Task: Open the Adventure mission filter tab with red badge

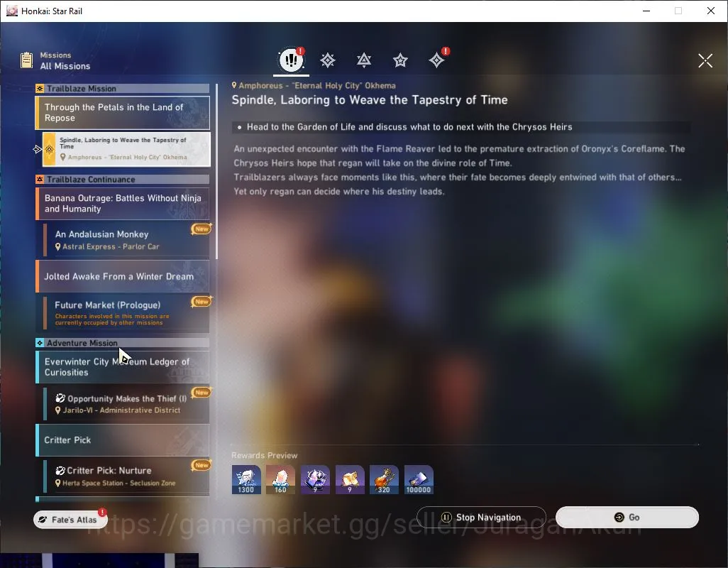Action: pyautogui.click(x=437, y=60)
